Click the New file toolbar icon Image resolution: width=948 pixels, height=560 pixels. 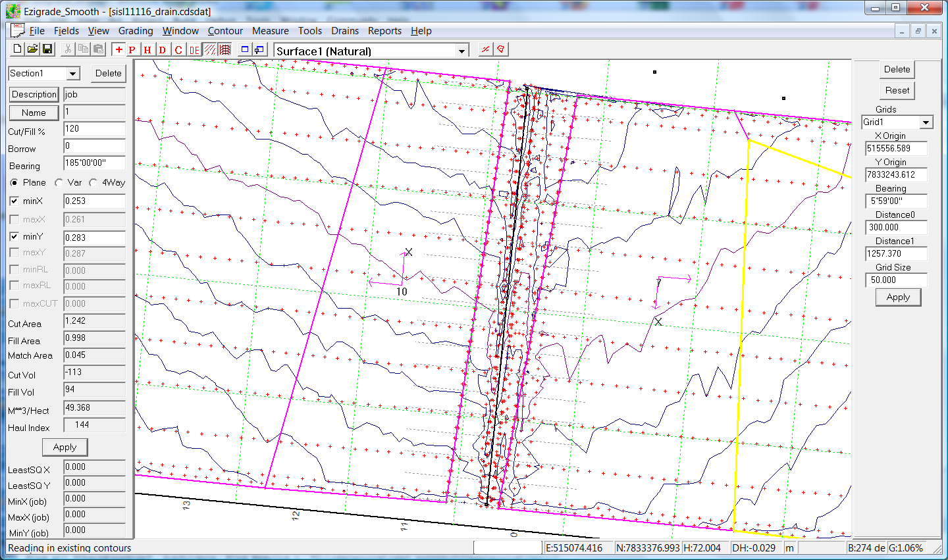point(18,49)
